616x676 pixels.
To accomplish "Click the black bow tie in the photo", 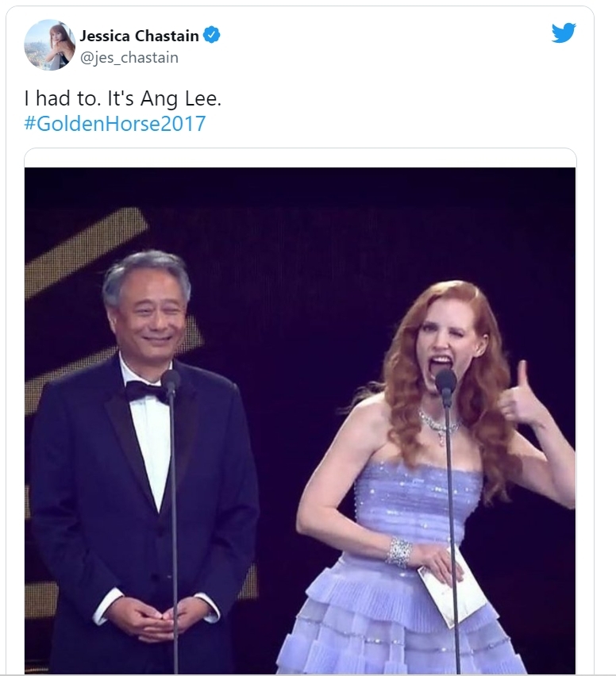I will click(x=145, y=390).
